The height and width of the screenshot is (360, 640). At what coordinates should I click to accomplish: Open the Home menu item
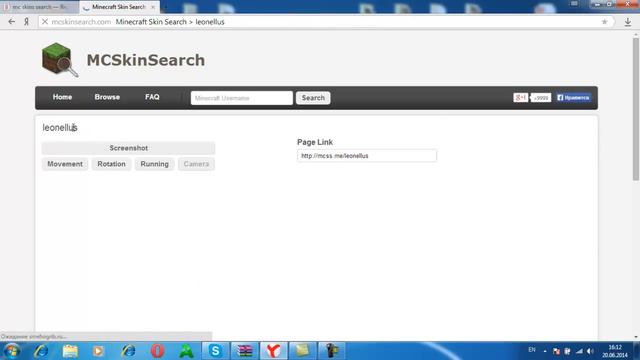click(62, 97)
